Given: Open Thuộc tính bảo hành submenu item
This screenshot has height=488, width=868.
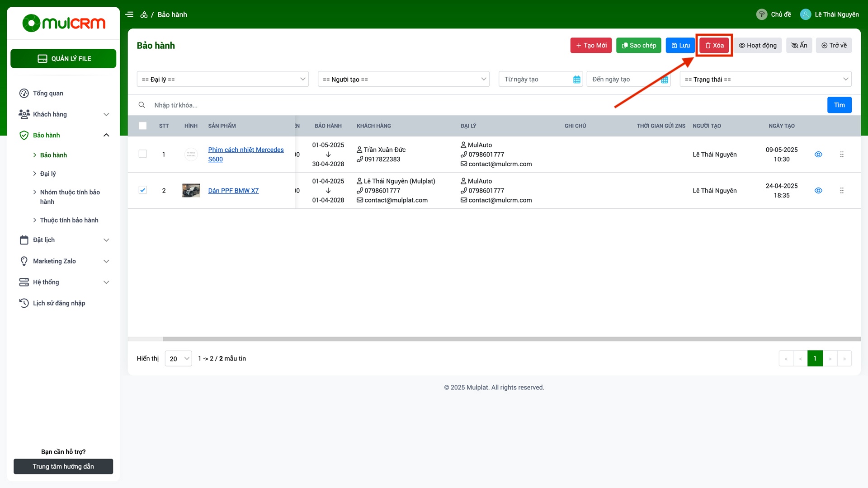Looking at the screenshot, I should [69, 220].
